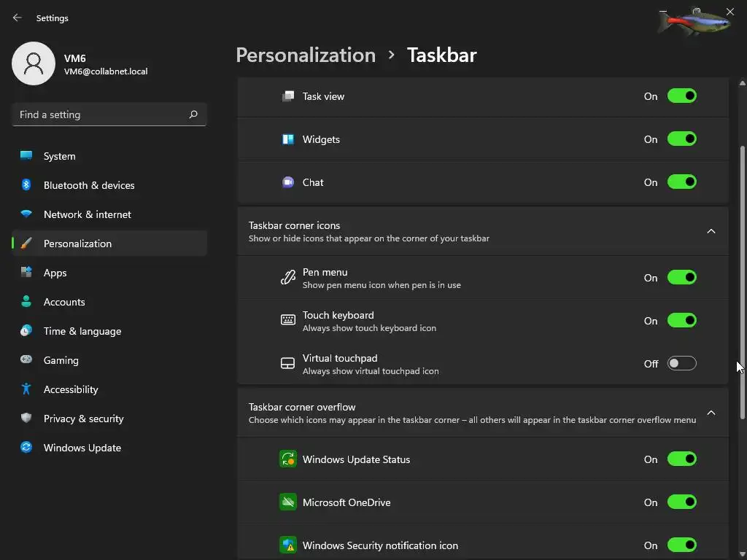Click the Microsoft OneDrive cloud icon
The image size is (747, 560).
[x=288, y=502]
